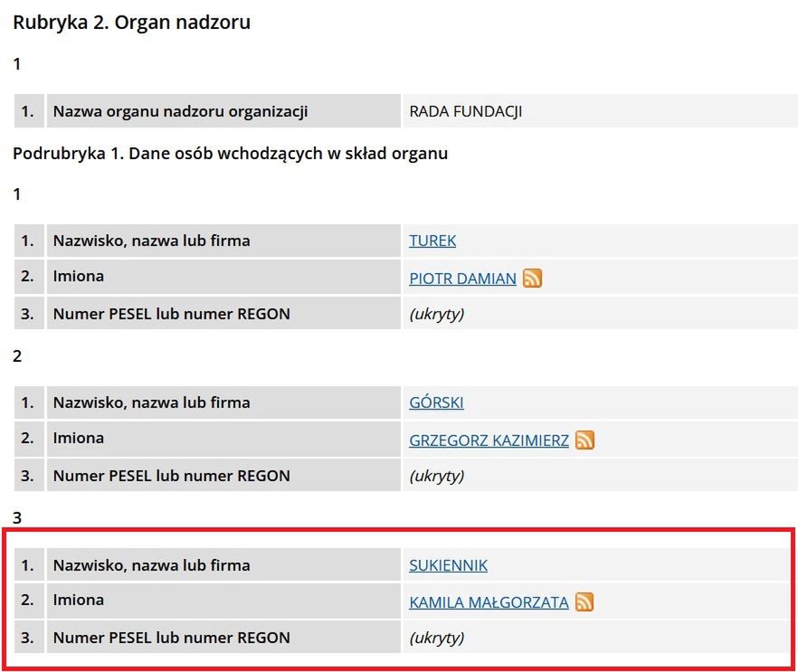Click the 'Imiona' label beside KAMILA MAŁGORZATA
Viewport: 798px width, 672px height.
coord(78,601)
